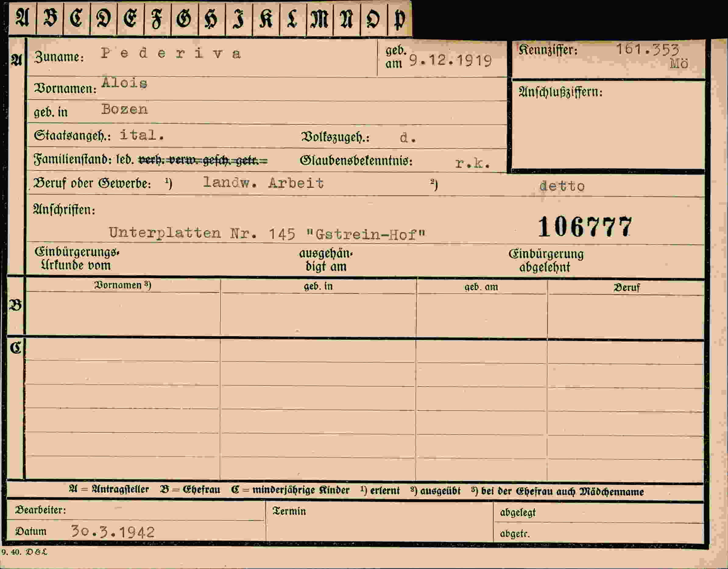The width and height of the screenshot is (728, 569).
Task: Click the birthplace 'Bozen'
Action: (124, 109)
